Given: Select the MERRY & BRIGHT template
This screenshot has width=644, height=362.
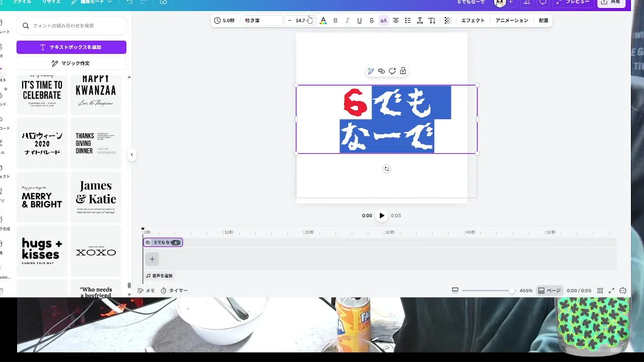Looking at the screenshot, I should click(x=42, y=197).
